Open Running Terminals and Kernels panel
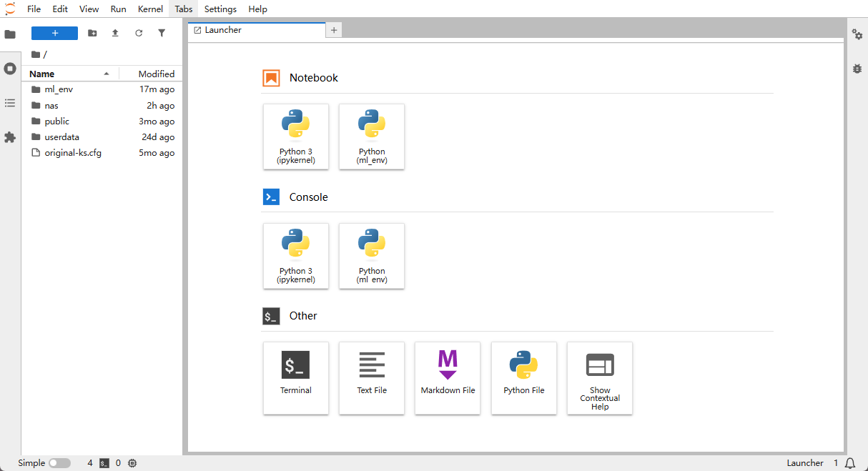This screenshot has height=471, width=868. (x=10, y=69)
